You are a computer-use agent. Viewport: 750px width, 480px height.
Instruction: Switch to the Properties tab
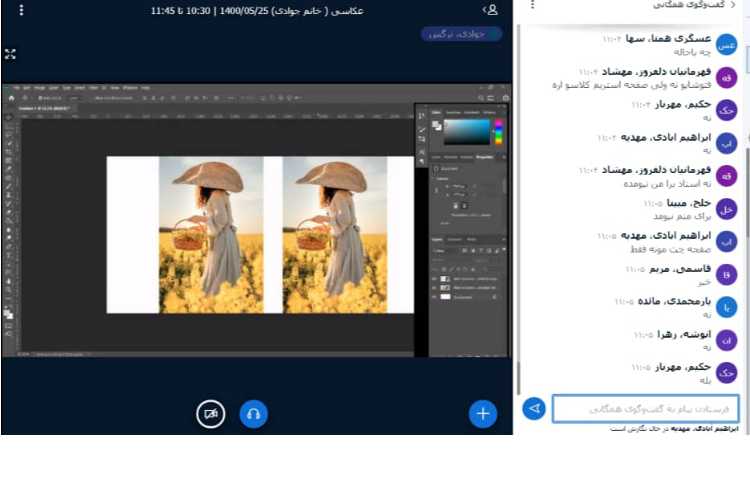(485, 157)
